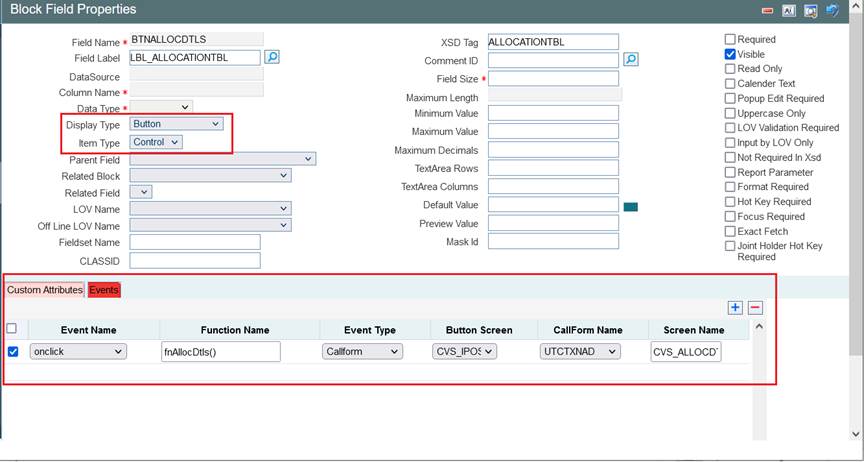
Task: Click the Minimum Value input
Action: coord(553,113)
